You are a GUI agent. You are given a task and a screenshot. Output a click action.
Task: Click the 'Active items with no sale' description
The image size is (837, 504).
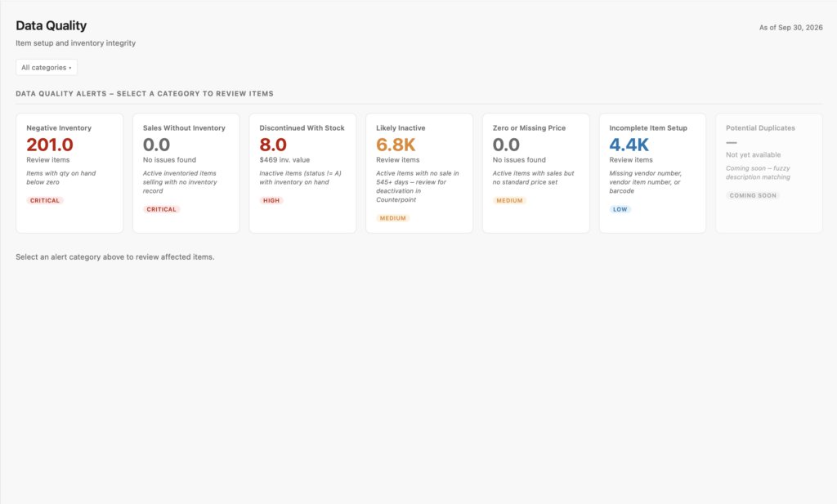coord(418,186)
